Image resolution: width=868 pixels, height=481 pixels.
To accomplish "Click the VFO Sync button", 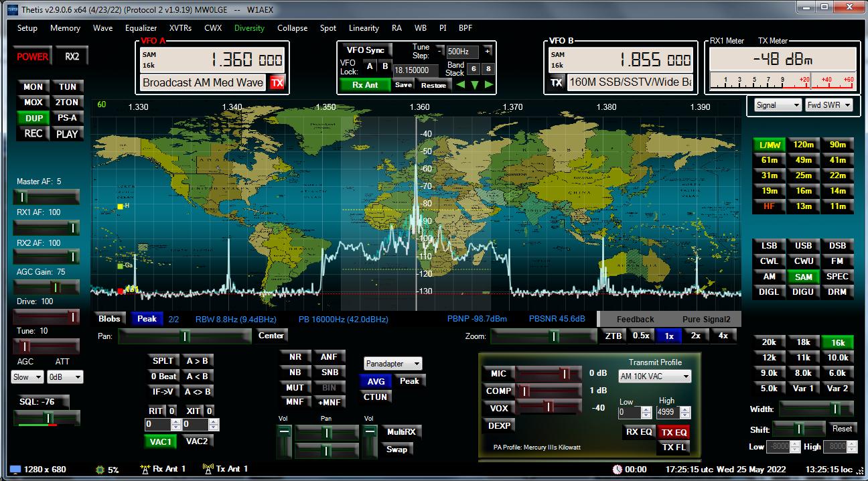I will (x=365, y=51).
